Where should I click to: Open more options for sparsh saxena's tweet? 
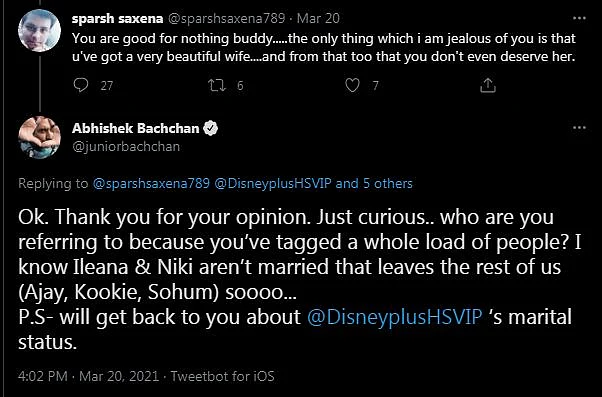(x=579, y=18)
